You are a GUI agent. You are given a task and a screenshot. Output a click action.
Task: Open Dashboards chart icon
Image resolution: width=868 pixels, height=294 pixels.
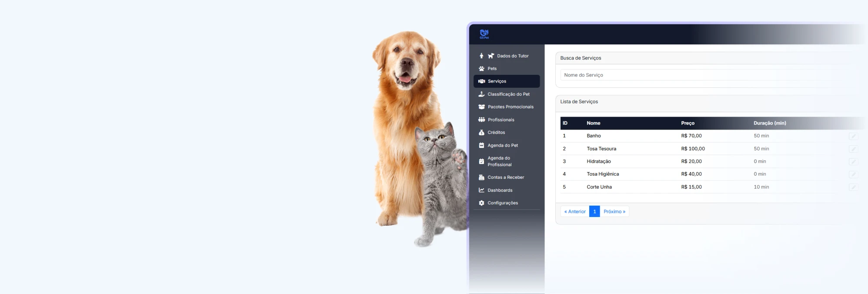coord(481,190)
